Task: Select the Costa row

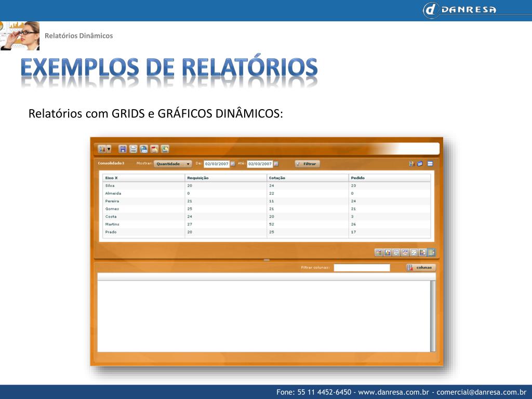Action: point(267,217)
